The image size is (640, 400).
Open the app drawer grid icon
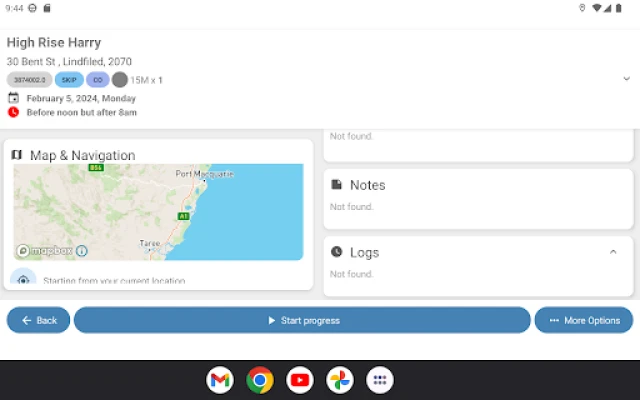[380, 380]
